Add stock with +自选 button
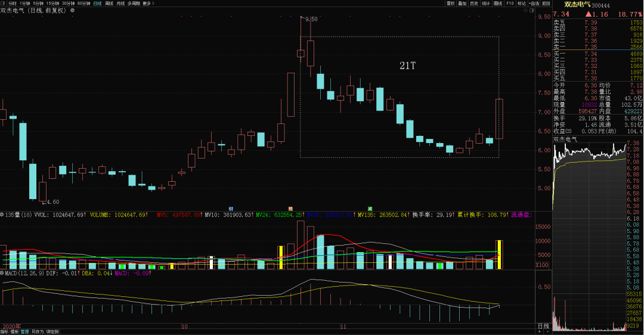Screen dimensions: 644x335 pos(534,4)
